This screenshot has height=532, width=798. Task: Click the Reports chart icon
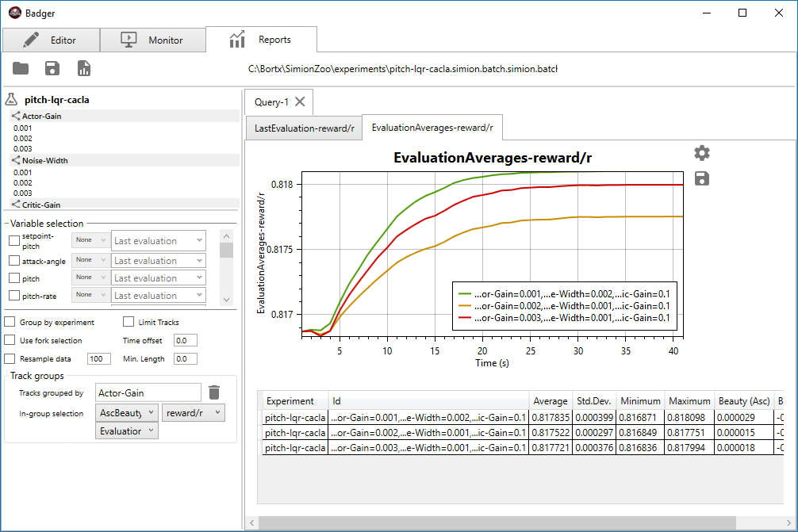[x=237, y=39]
